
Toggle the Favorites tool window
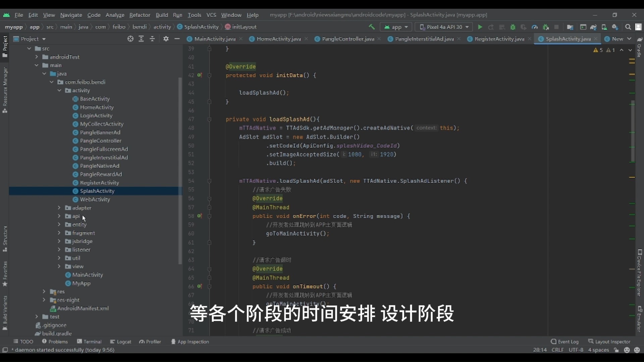[x=5, y=274]
